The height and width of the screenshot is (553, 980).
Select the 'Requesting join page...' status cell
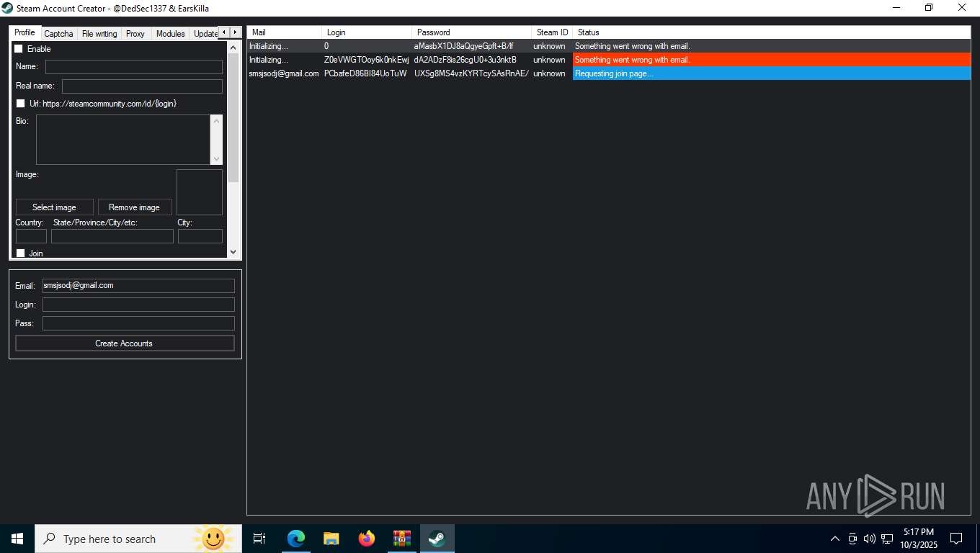tap(772, 73)
